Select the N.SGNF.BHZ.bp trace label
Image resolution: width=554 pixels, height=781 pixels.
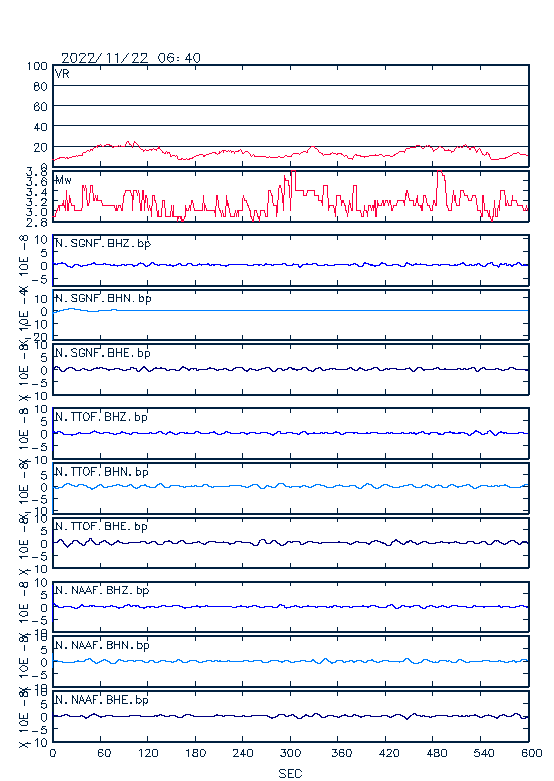pos(103,243)
